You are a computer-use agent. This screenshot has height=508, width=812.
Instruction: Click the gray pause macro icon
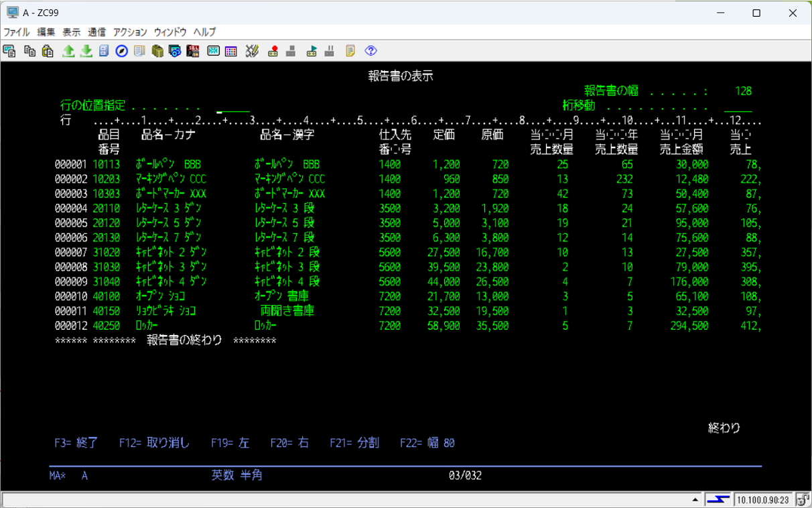tap(329, 51)
